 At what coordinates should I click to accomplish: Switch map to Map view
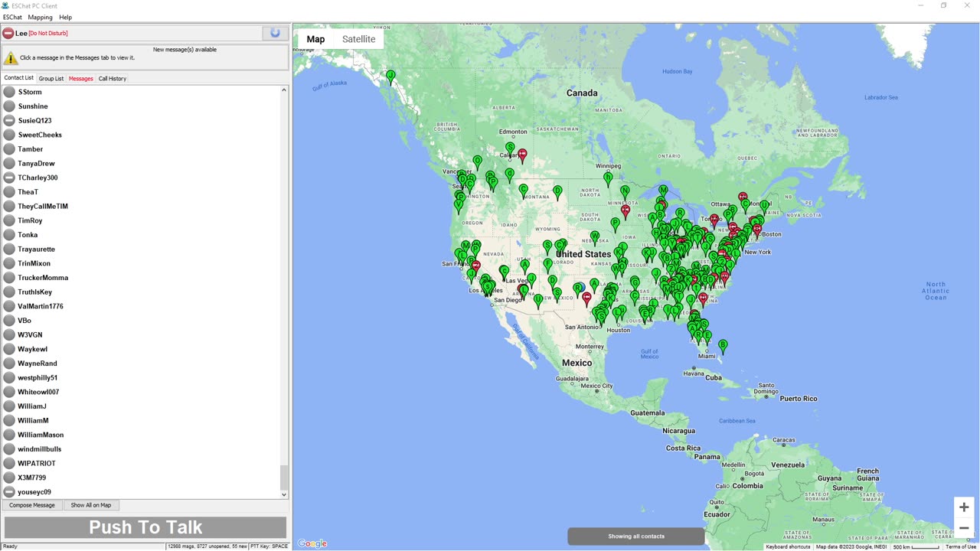coord(315,39)
